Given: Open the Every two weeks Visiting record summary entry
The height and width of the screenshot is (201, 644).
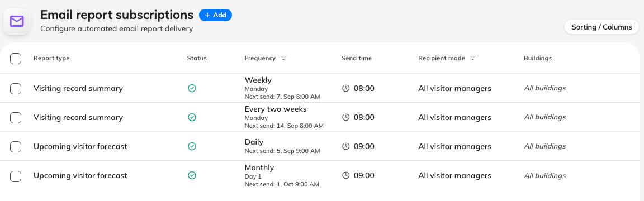Looking at the screenshot, I should click(x=78, y=117).
